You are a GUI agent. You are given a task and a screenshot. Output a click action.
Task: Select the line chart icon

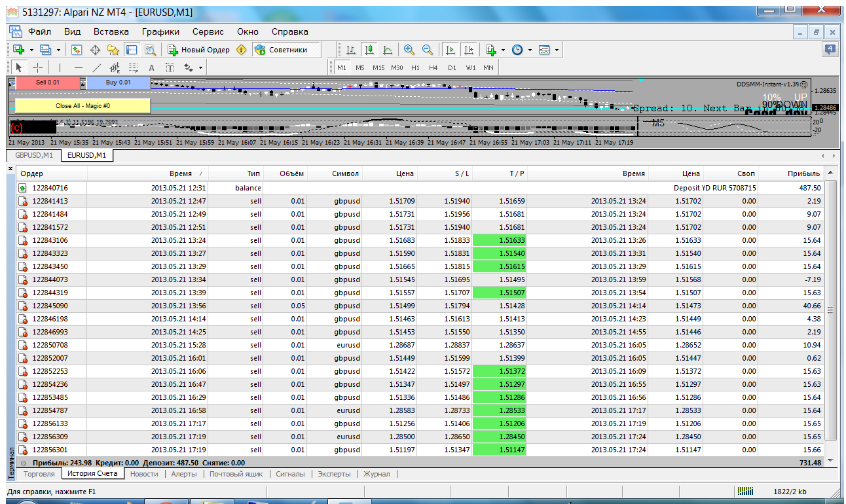coord(388,50)
